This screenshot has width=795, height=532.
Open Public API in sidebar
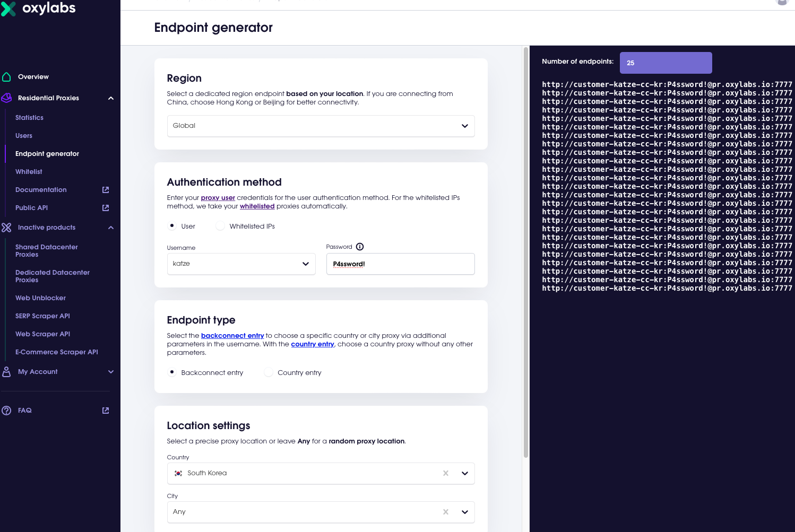click(31, 208)
